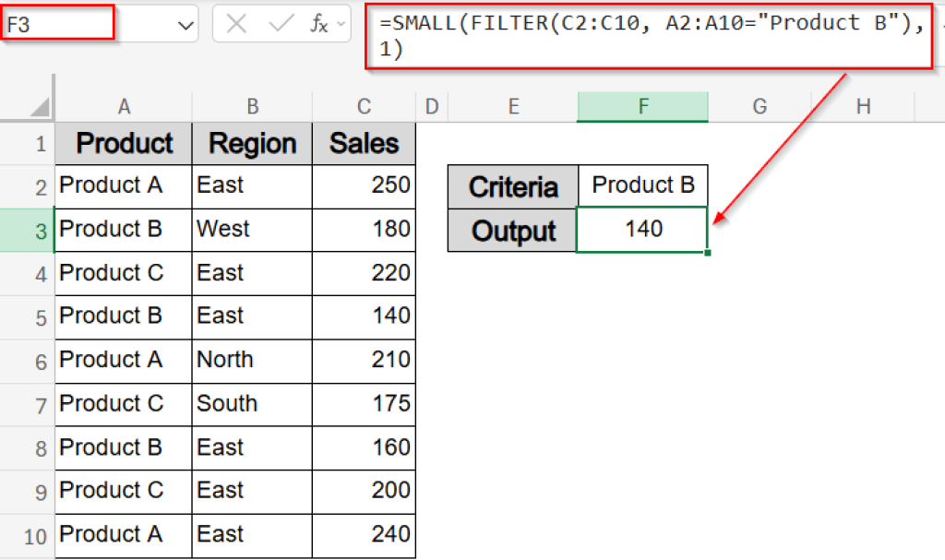Select column A by clicking its header
The width and height of the screenshot is (945, 560).
124,106
